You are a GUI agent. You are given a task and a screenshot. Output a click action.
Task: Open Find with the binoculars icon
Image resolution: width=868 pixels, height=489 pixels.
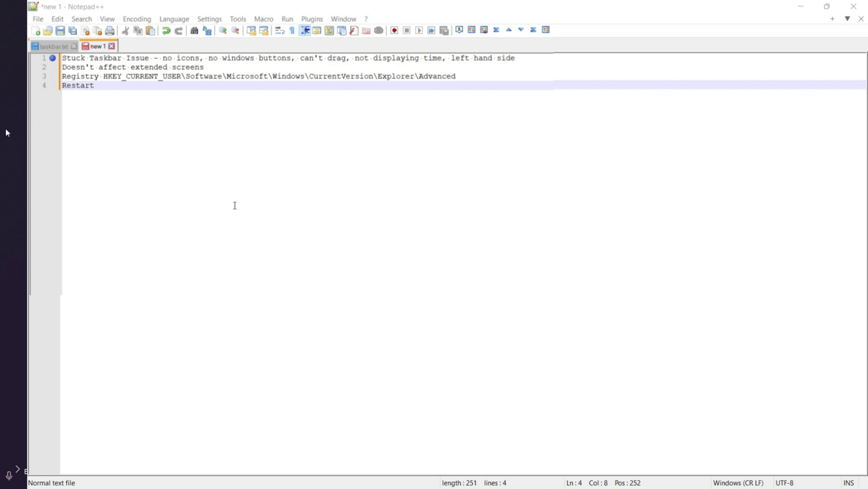point(195,31)
